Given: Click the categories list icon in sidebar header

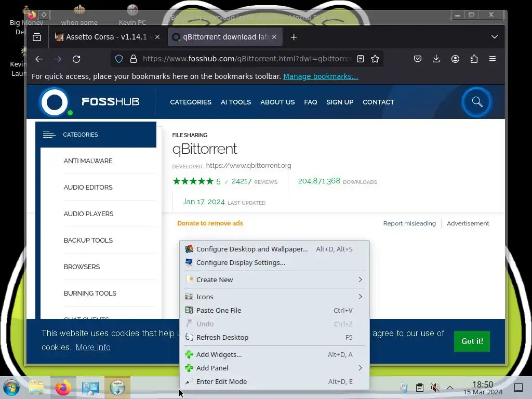Looking at the screenshot, I should pos(49,135).
